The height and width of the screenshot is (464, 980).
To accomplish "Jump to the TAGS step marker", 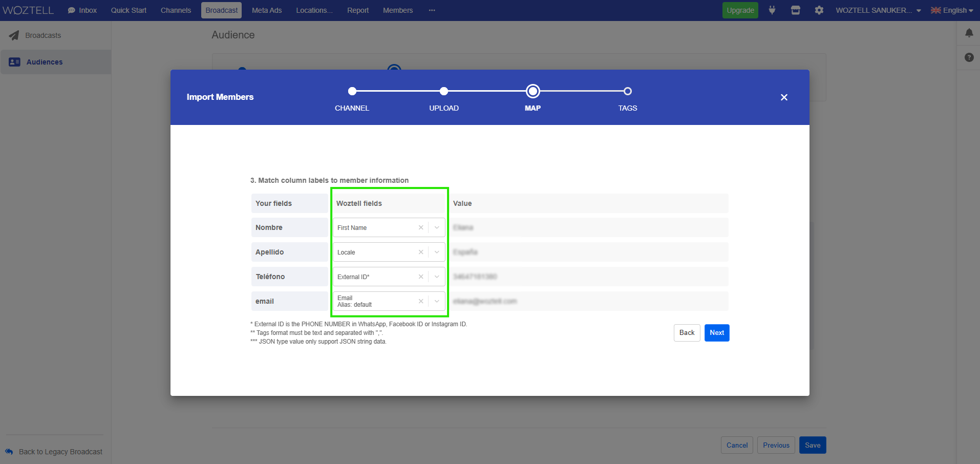I will point(627,91).
